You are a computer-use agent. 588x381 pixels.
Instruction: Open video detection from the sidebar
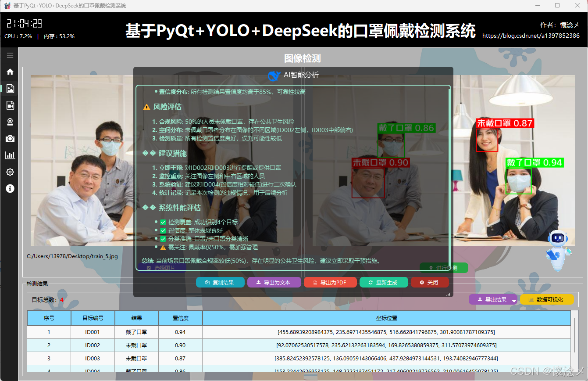point(10,105)
